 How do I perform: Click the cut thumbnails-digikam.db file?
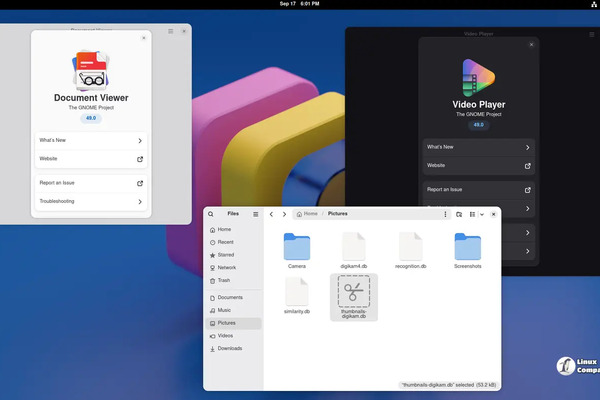(354, 297)
